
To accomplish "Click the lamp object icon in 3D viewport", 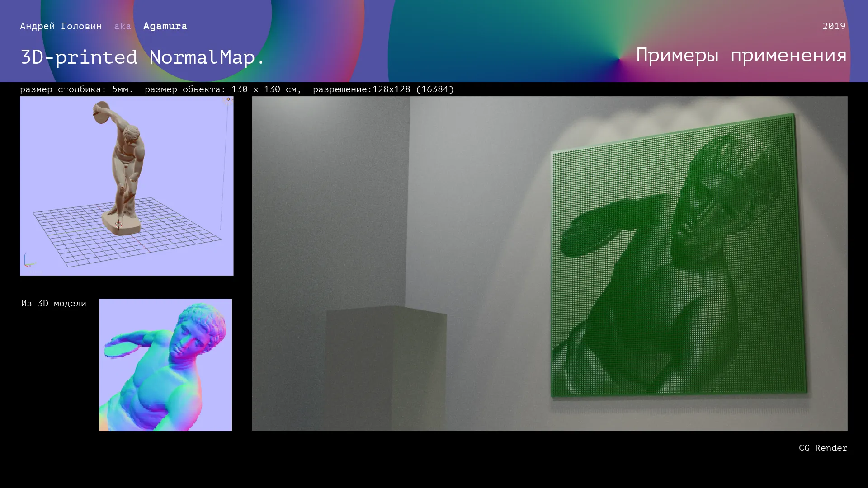I will [228, 99].
